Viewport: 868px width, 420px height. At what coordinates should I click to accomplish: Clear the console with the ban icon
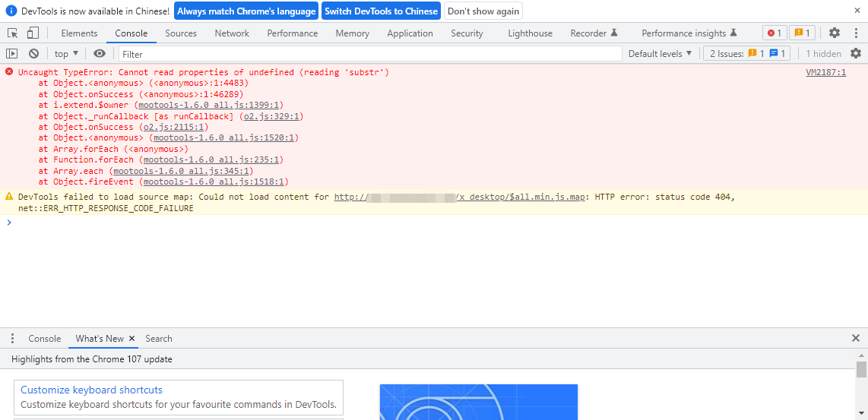(x=33, y=54)
